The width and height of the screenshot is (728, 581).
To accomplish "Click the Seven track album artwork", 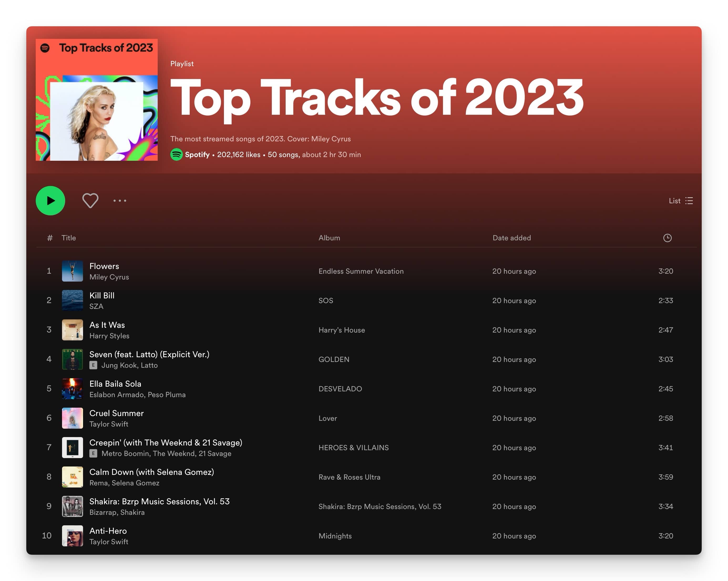I will click(x=72, y=359).
